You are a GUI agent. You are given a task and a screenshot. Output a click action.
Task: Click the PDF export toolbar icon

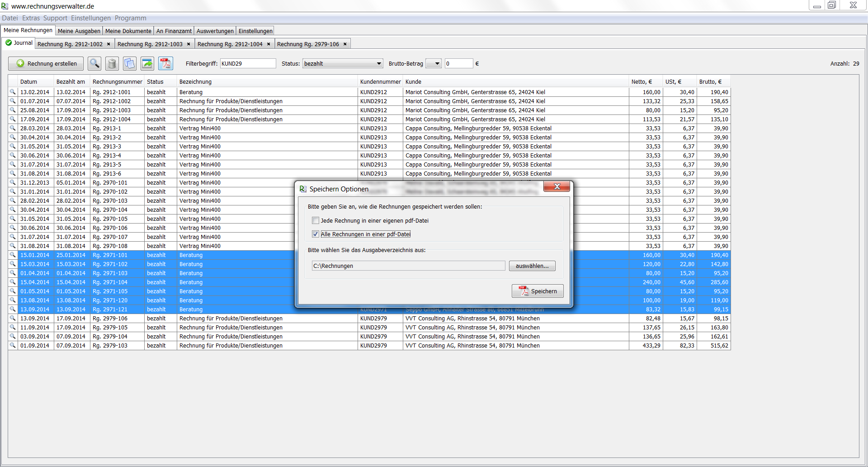[x=165, y=64]
